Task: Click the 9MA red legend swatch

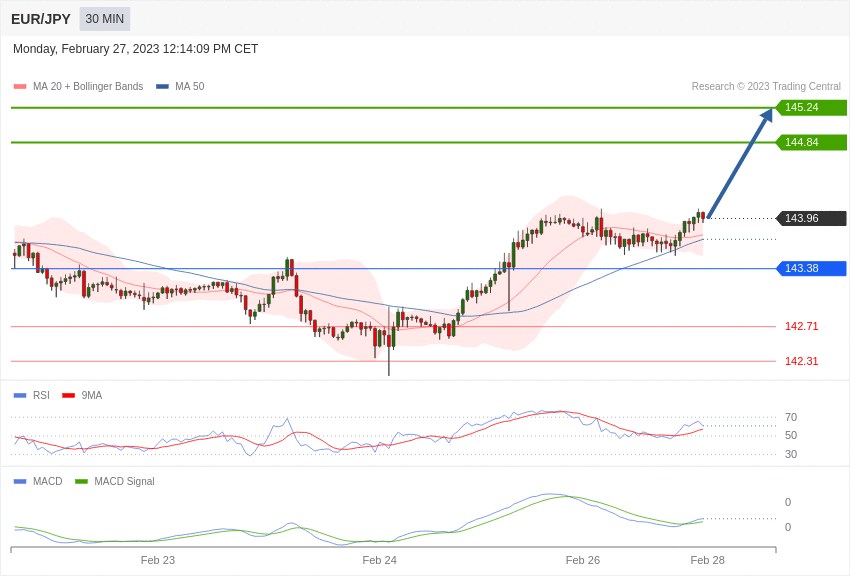Action: (68, 396)
